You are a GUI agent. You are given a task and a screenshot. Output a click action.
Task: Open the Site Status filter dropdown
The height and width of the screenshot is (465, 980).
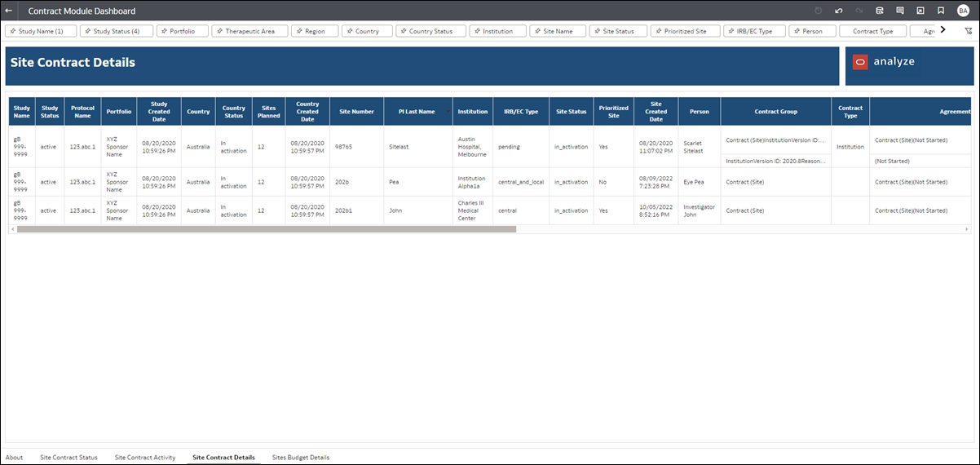pos(618,31)
